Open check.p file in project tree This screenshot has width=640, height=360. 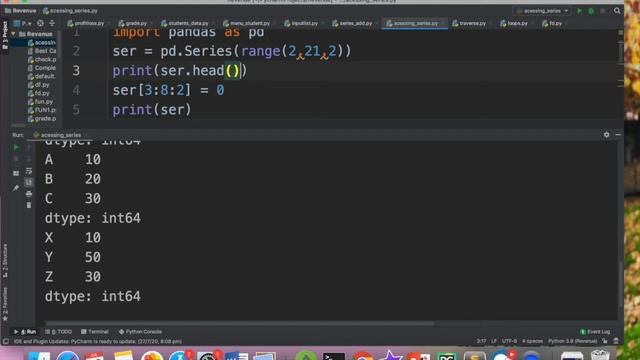[42, 60]
